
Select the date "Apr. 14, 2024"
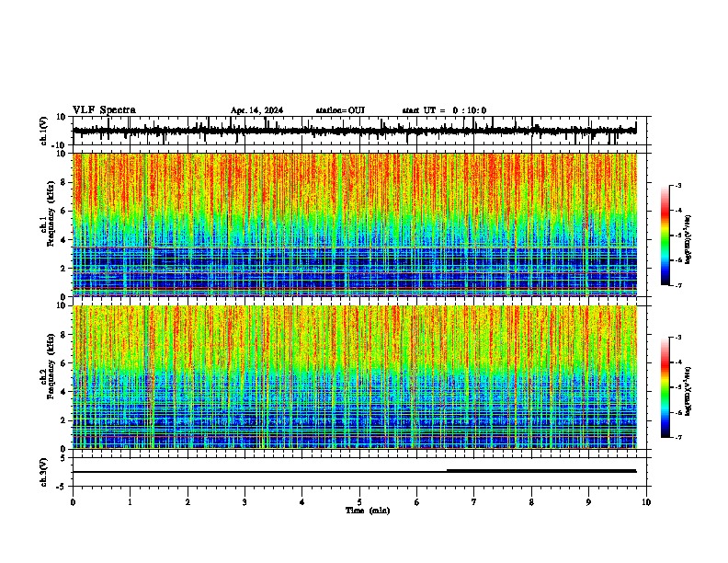256,110
